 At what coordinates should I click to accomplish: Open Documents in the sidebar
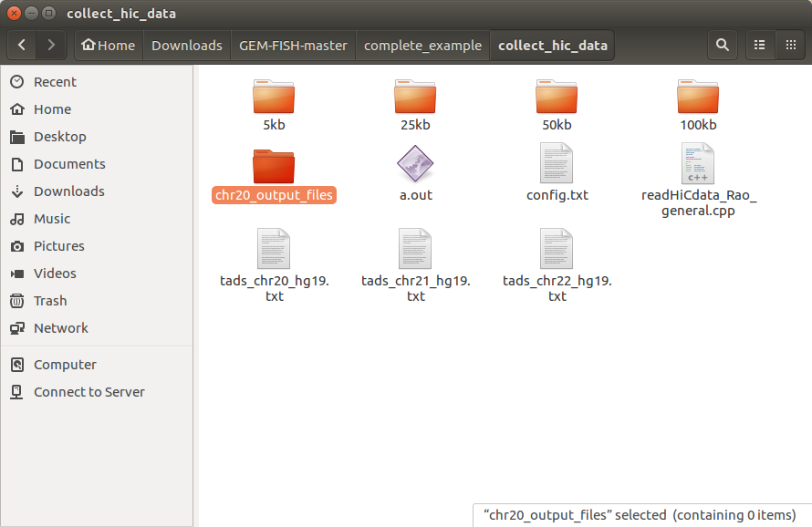97,164
